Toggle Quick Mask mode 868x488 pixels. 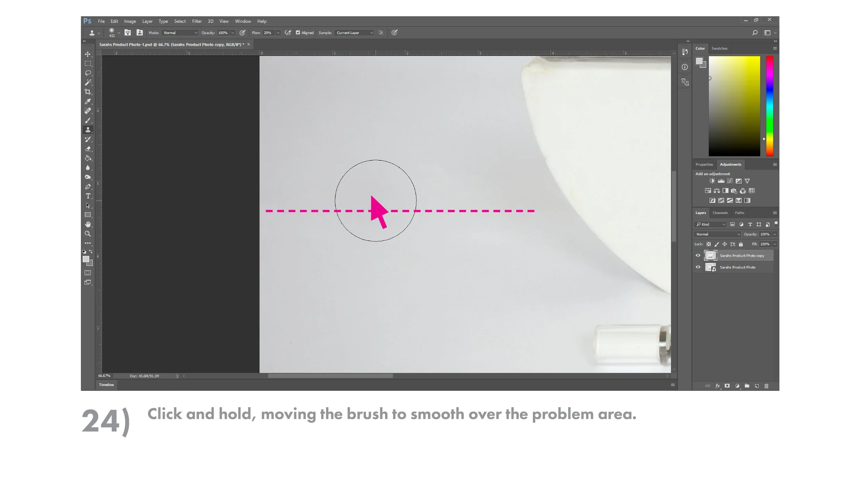(x=88, y=273)
